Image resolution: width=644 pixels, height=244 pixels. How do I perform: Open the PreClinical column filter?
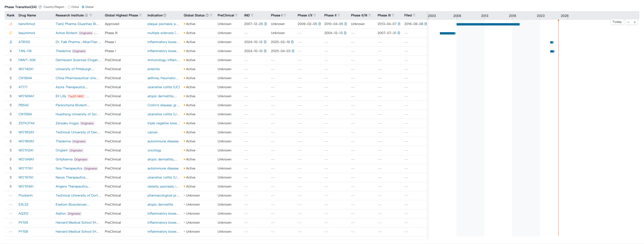point(236,16)
